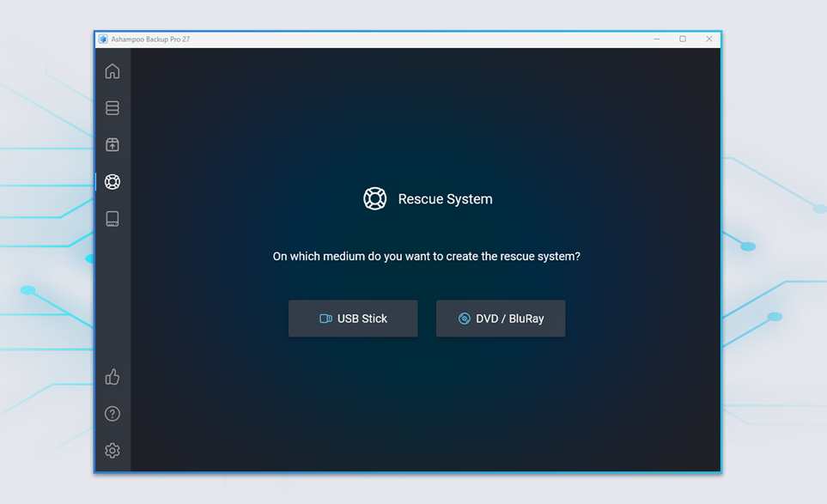Open the drive check device icon
827x504 pixels.
[112, 219]
